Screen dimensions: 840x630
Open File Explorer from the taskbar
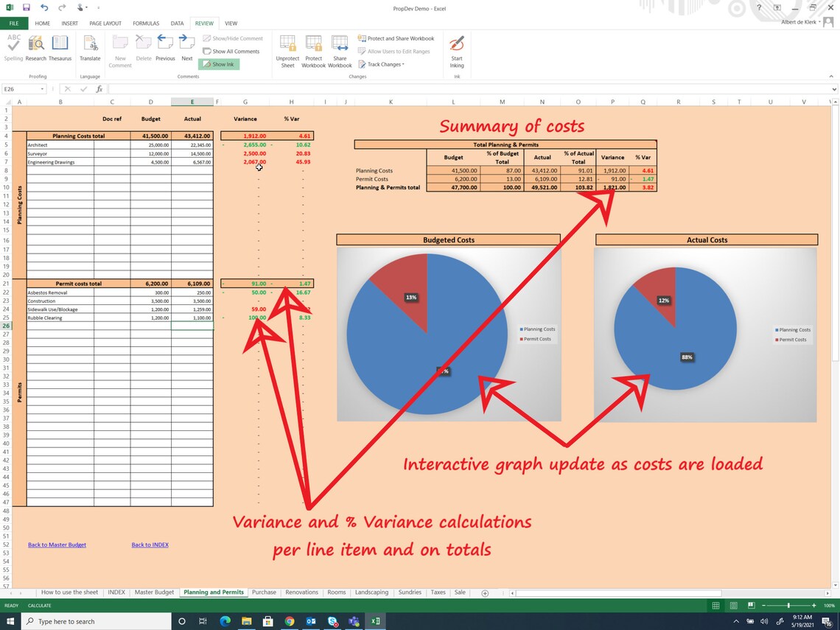pyautogui.click(x=246, y=621)
